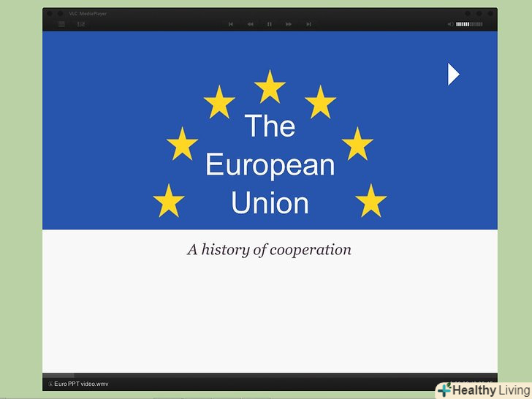Click the info icon beside the filename
Image resolution: width=532 pixels, height=399 pixels.
50,384
